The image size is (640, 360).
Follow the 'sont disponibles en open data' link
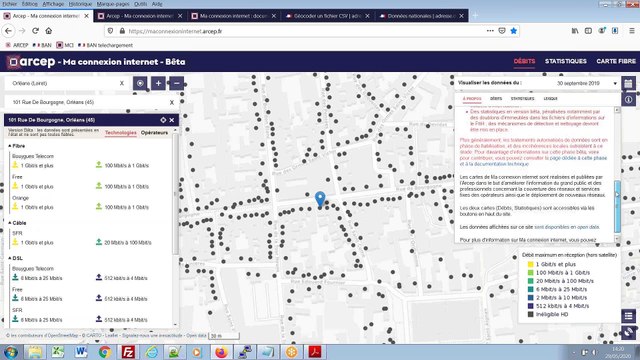(567, 227)
